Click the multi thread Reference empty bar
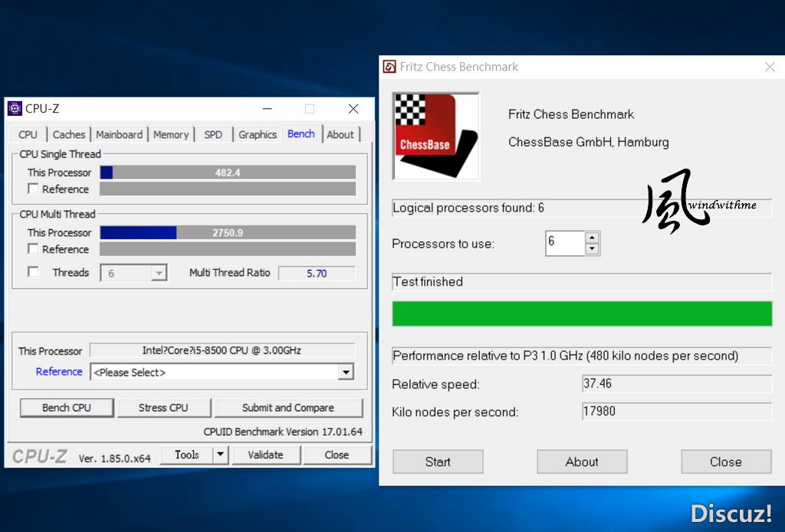 228,248
